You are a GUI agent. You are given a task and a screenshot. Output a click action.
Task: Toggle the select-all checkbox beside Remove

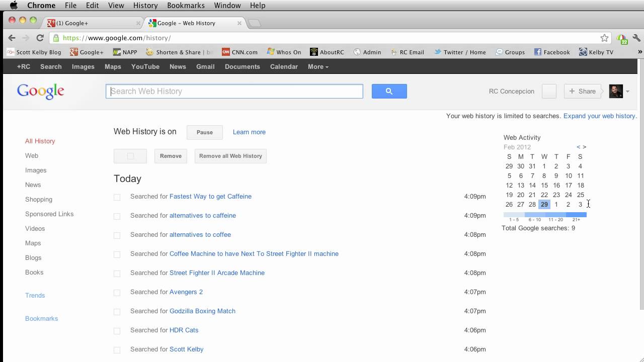pyautogui.click(x=130, y=156)
